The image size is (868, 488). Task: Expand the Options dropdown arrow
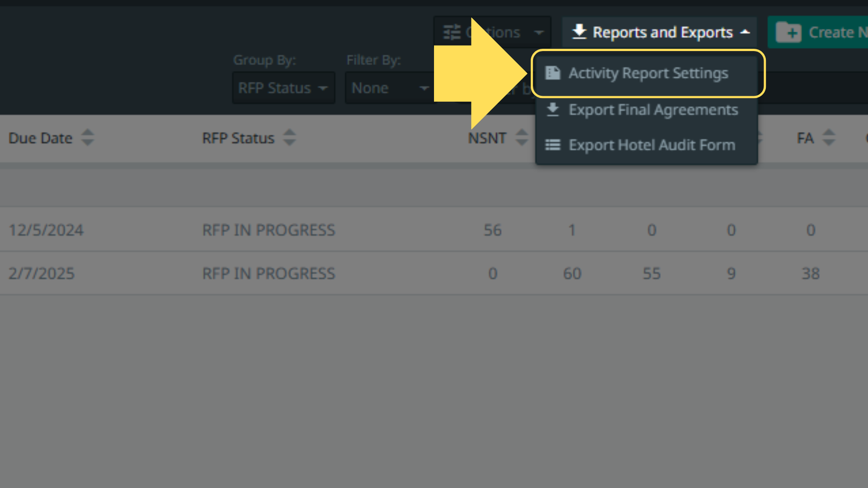539,33
